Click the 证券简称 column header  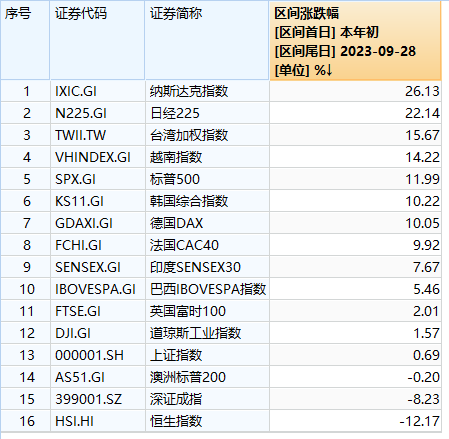pos(207,40)
